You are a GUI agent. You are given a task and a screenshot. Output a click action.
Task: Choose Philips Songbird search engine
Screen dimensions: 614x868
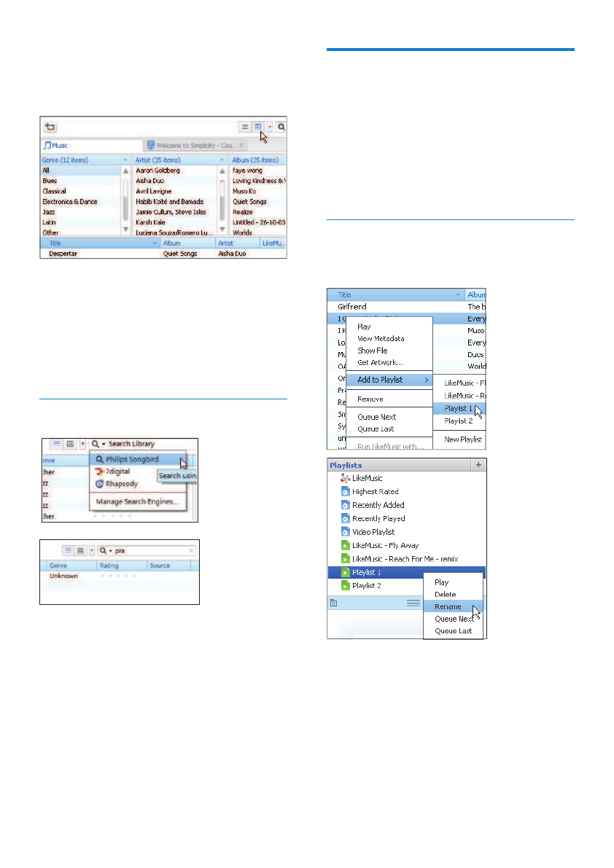132,459
